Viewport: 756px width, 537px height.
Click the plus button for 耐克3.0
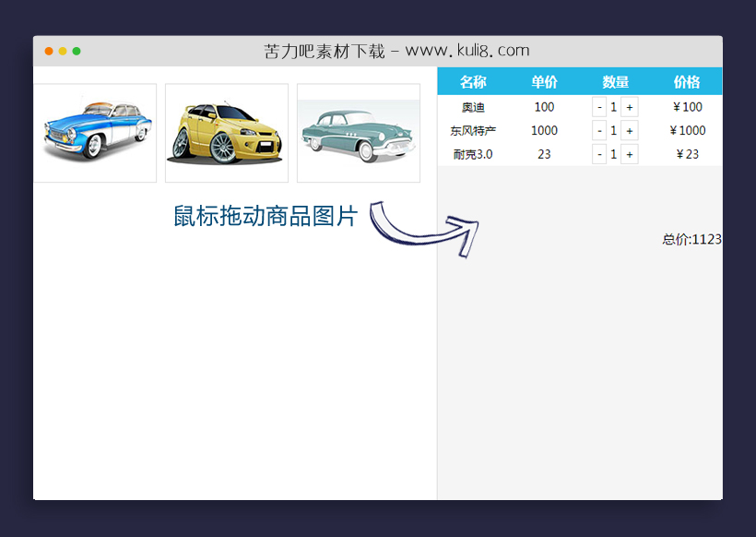tap(628, 154)
